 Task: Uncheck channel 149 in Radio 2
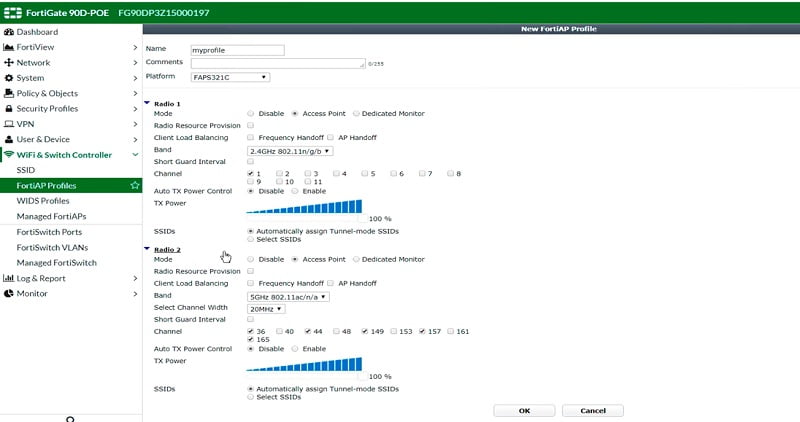(365, 331)
